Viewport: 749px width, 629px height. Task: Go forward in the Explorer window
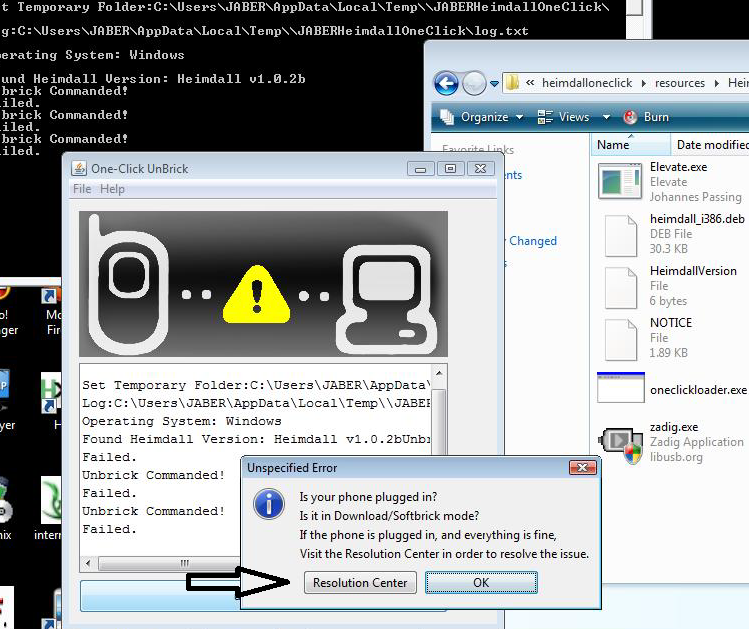(x=474, y=84)
